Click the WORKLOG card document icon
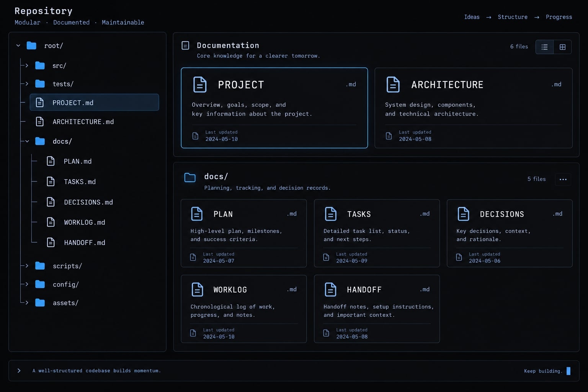The width and height of the screenshot is (588, 392). click(197, 289)
